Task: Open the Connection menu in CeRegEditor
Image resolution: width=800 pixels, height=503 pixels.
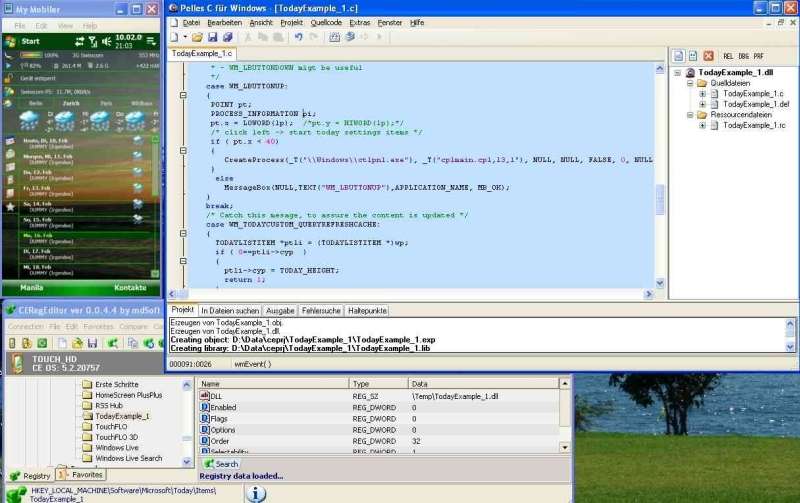Action: point(26,326)
